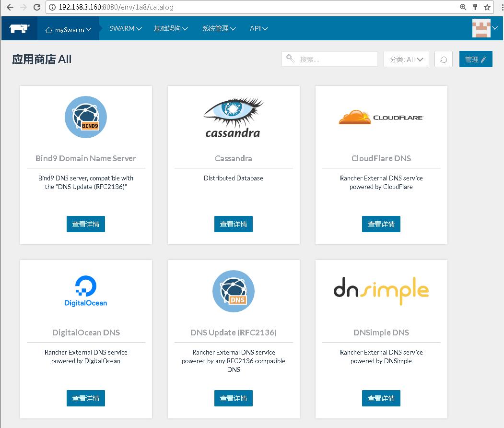Click the DNS Update globe logo
Image resolution: width=504 pixels, height=428 pixels.
click(234, 291)
